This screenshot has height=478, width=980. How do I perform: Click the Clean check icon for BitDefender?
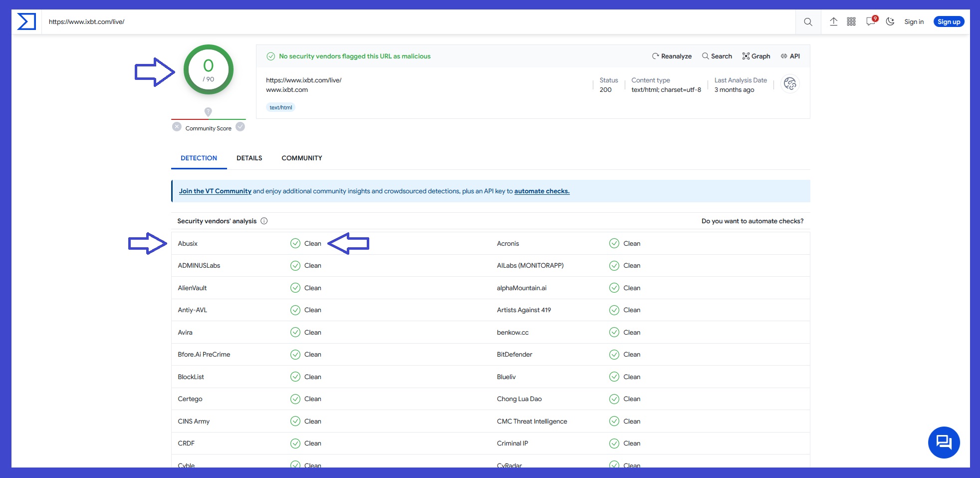[x=614, y=354]
